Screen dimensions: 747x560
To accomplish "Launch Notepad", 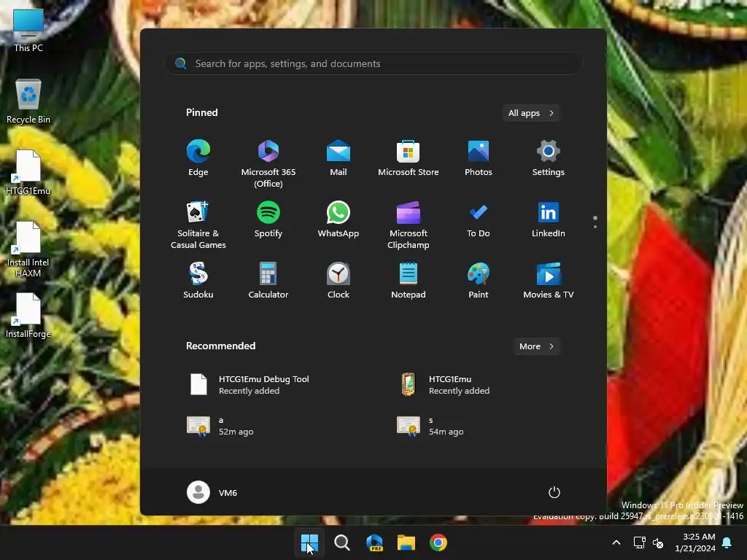I will click(x=409, y=281).
